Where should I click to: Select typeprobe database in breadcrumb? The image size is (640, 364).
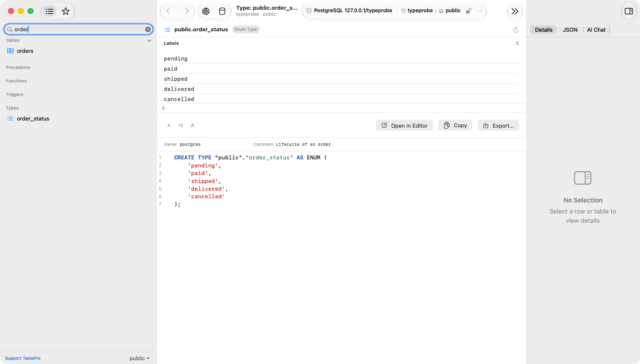click(417, 11)
